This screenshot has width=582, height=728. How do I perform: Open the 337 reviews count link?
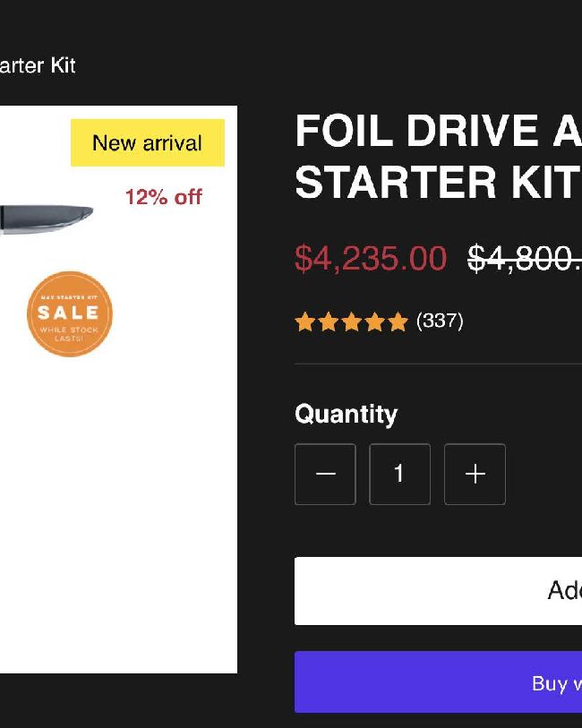[x=440, y=321]
